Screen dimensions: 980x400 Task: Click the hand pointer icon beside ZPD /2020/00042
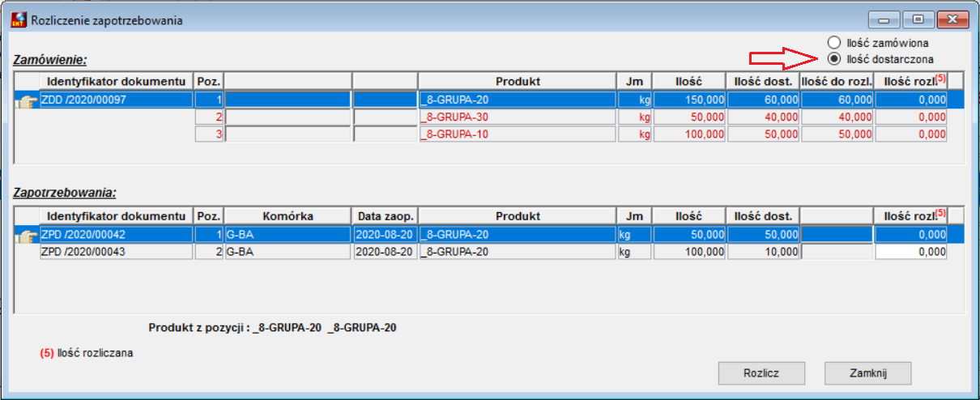[27, 236]
